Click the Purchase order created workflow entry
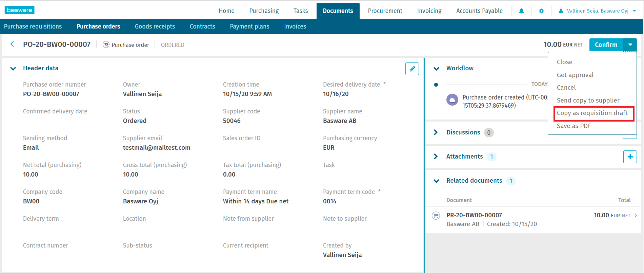 coord(505,101)
